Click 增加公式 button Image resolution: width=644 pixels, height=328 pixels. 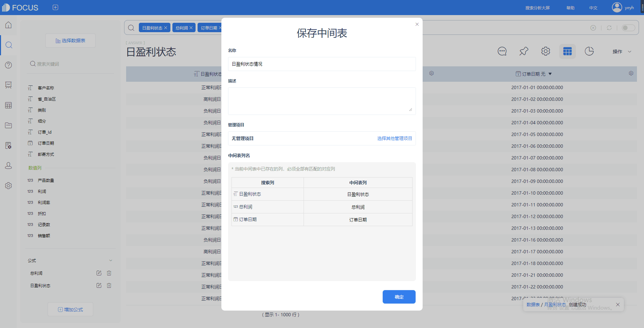click(x=70, y=309)
